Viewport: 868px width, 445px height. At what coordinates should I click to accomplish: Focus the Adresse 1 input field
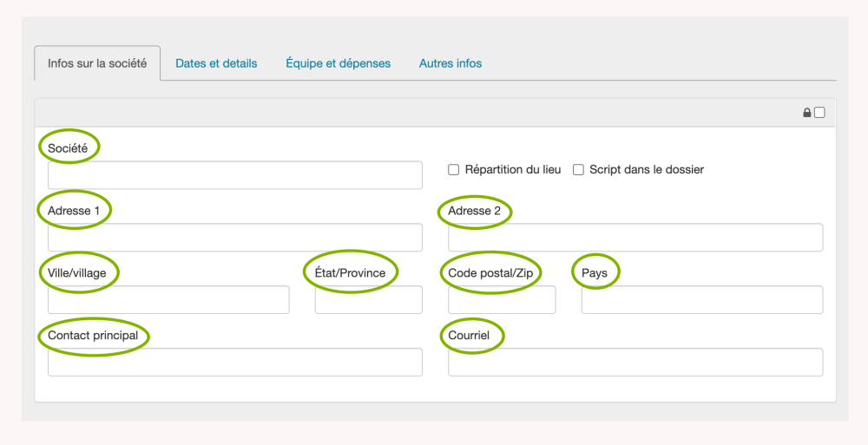click(x=234, y=238)
